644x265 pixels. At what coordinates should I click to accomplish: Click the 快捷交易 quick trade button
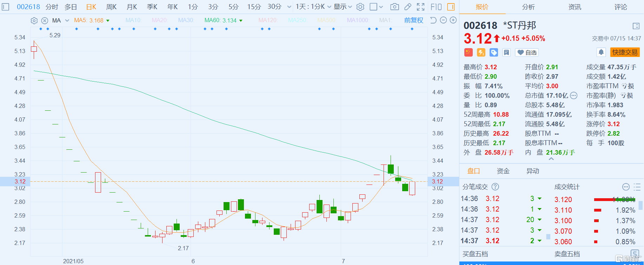[x=625, y=52]
